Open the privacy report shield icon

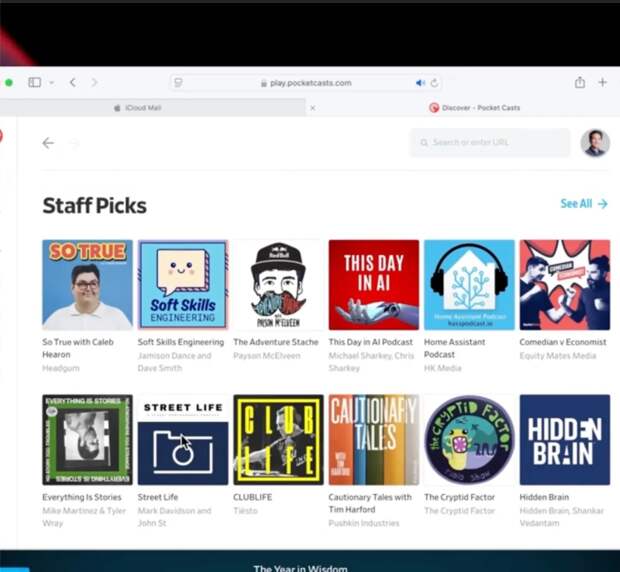click(178, 83)
